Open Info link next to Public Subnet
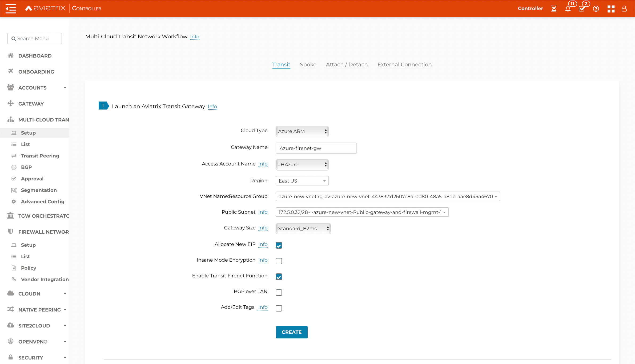Image resolution: width=635 pixels, height=364 pixels. tap(263, 212)
